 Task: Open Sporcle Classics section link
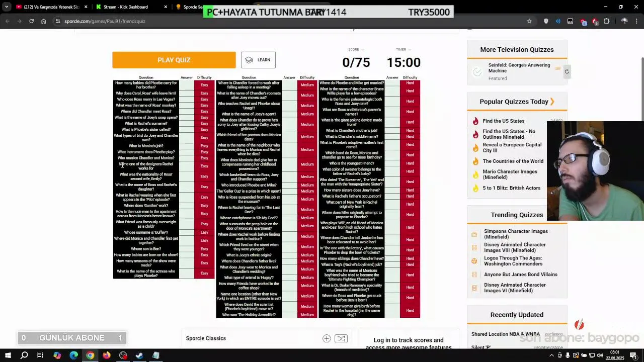click(x=206, y=338)
